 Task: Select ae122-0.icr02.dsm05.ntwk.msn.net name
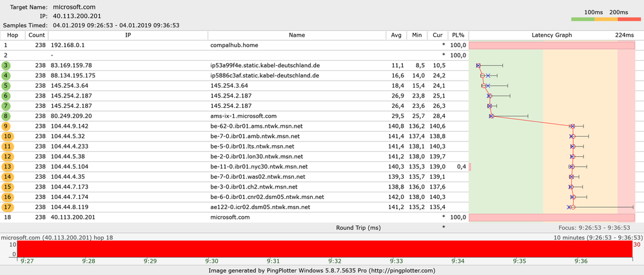tap(260, 207)
